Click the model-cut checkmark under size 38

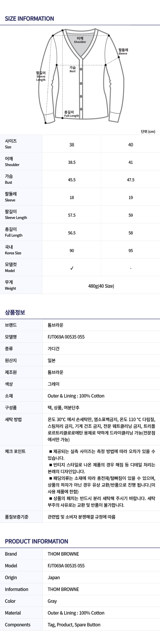coord(72,268)
